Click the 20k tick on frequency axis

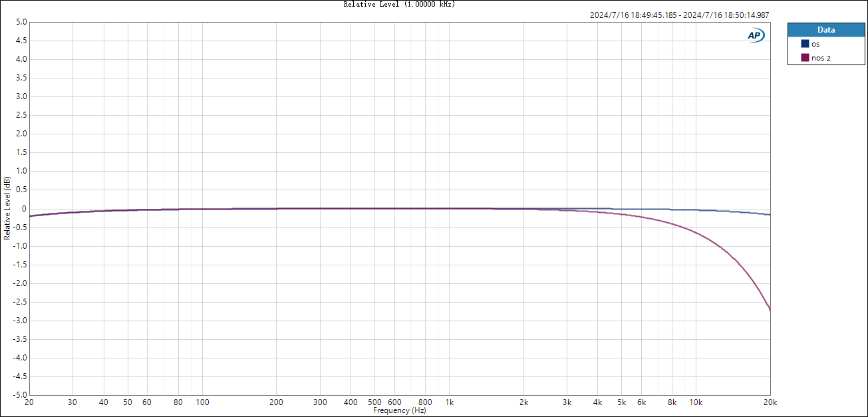click(x=770, y=402)
